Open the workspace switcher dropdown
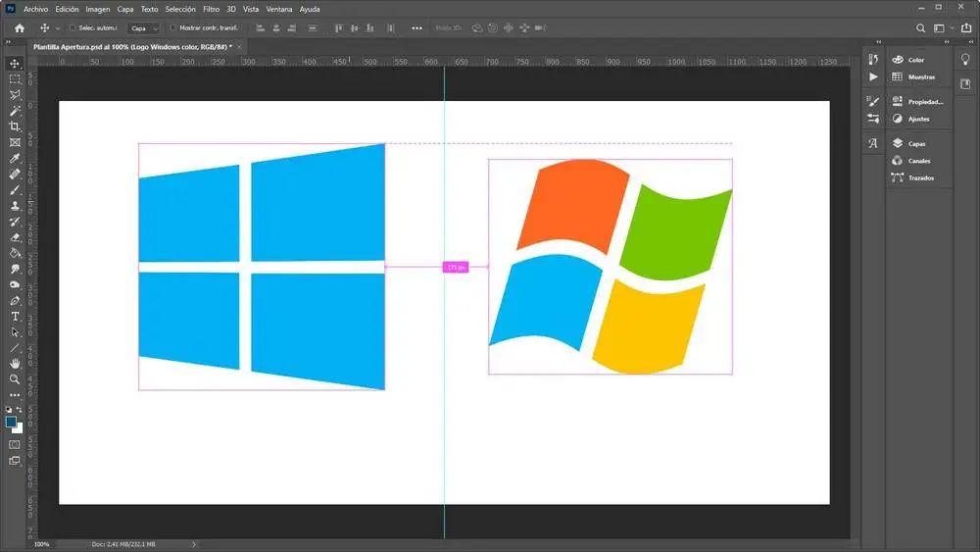This screenshot has width=980, height=552. click(943, 28)
